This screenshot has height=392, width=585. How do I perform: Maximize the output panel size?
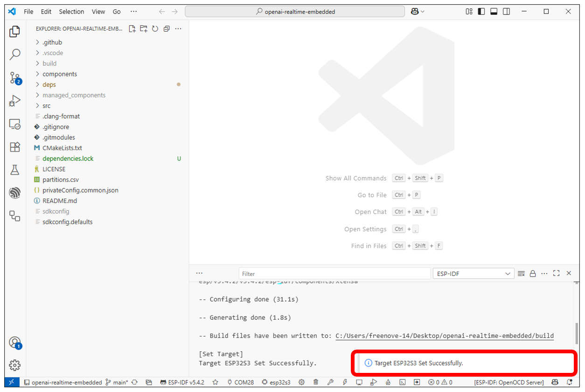(x=557, y=273)
